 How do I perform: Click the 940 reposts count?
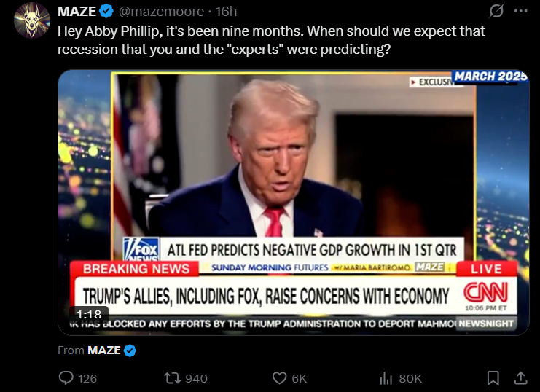click(196, 378)
